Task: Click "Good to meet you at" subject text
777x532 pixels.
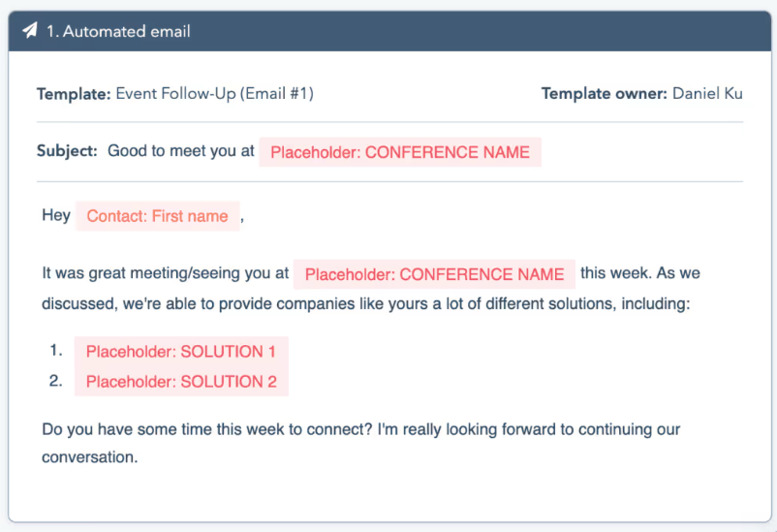Action: (181, 151)
